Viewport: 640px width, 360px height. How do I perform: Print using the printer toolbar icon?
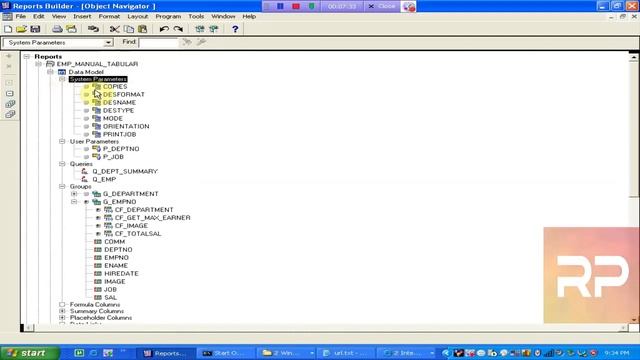click(57, 29)
